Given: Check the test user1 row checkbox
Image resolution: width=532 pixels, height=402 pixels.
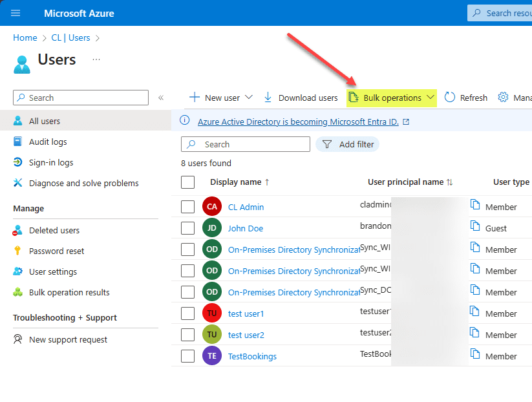Looking at the screenshot, I should coord(187,313).
